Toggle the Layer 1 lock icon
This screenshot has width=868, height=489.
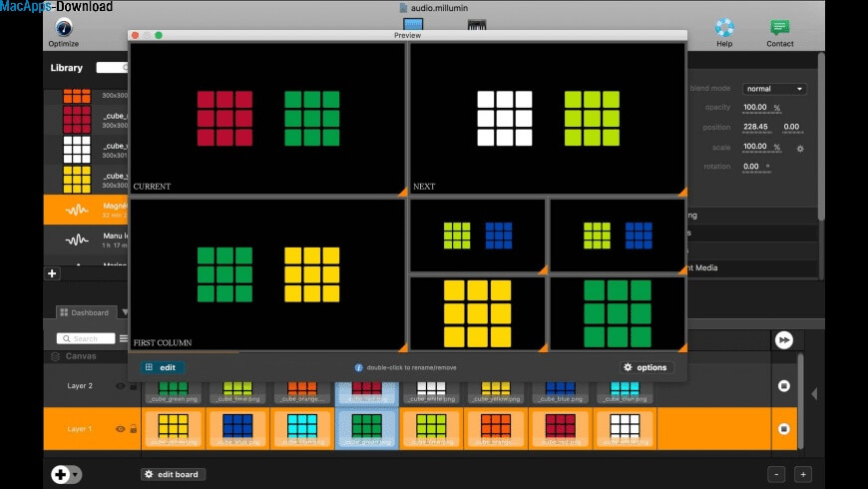133,429
